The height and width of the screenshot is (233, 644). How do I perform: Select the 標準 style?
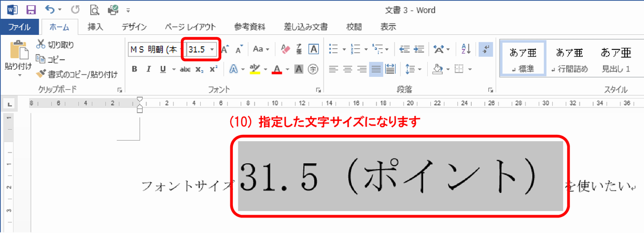pyautogui.click(x=523, y=59)
